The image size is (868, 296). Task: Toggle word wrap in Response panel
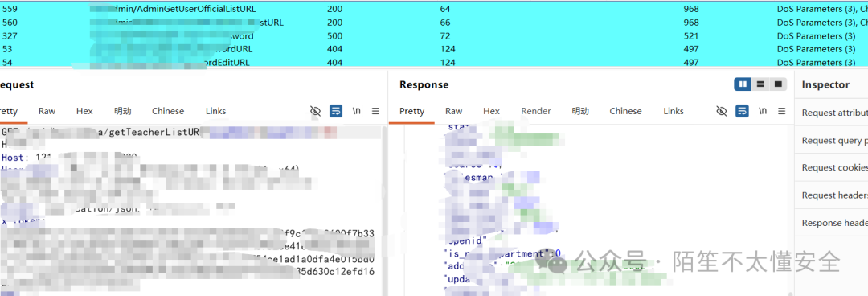click(742, 112)
